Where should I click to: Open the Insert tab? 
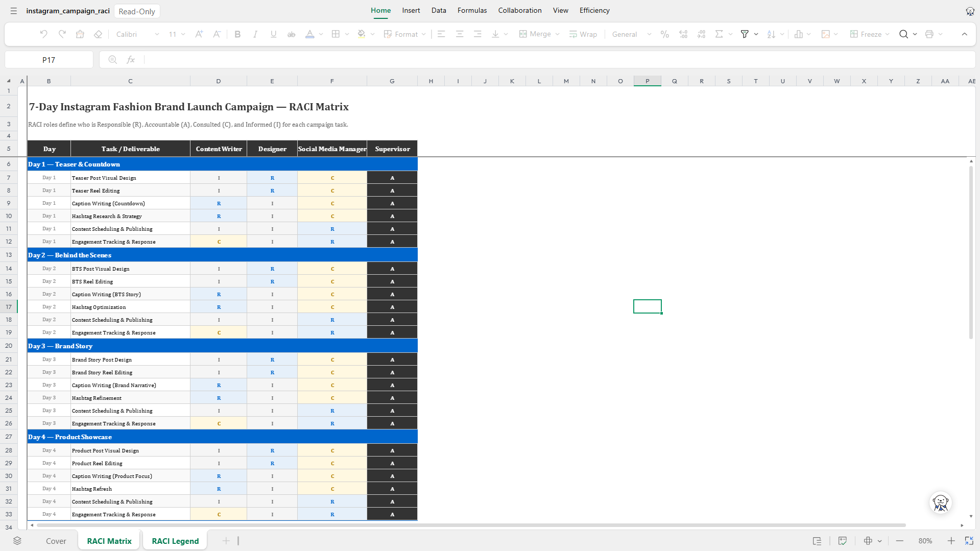click(411, 10)
